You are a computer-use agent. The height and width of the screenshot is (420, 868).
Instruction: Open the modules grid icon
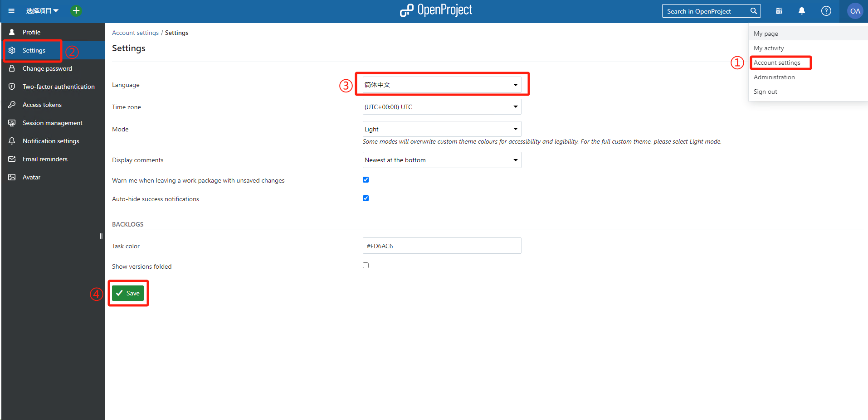point(779,11)
